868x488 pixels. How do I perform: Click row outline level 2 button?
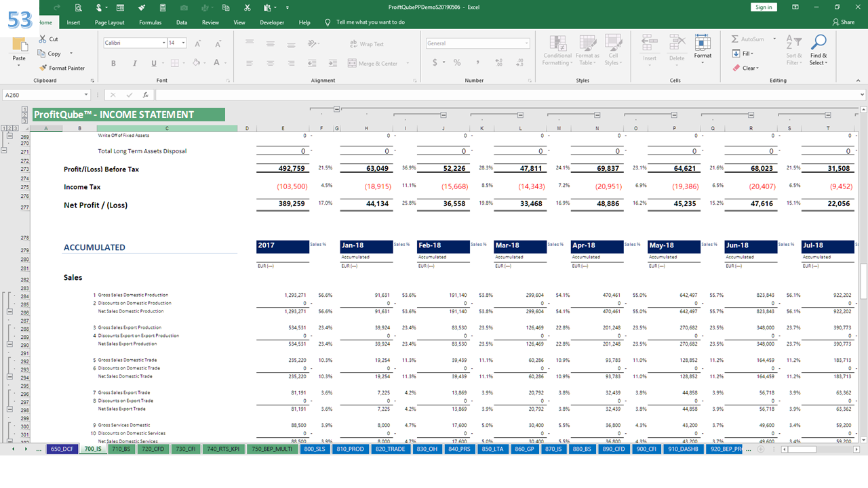[x=9, y=128]
